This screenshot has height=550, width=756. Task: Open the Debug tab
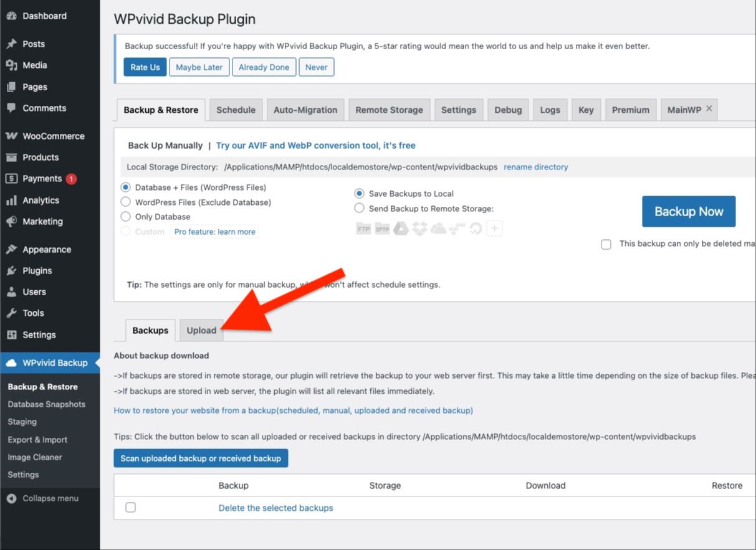point(508,110)
